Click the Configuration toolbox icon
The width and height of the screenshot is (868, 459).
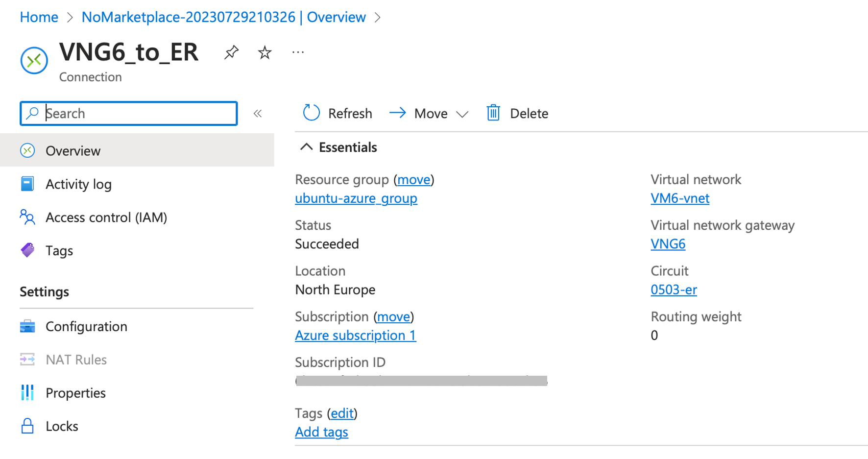click(x=27, y=326)
